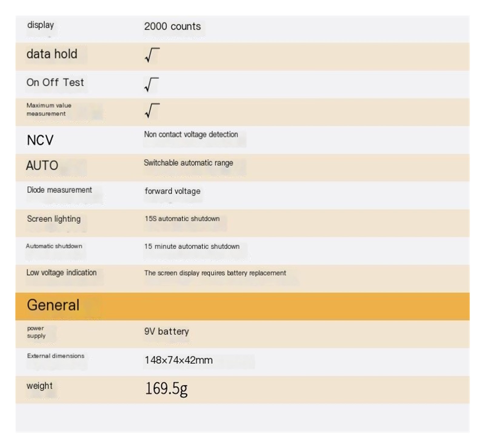Click the 'On Off Test' label
This screenshot has width=485, height=448.
(55, 83)
